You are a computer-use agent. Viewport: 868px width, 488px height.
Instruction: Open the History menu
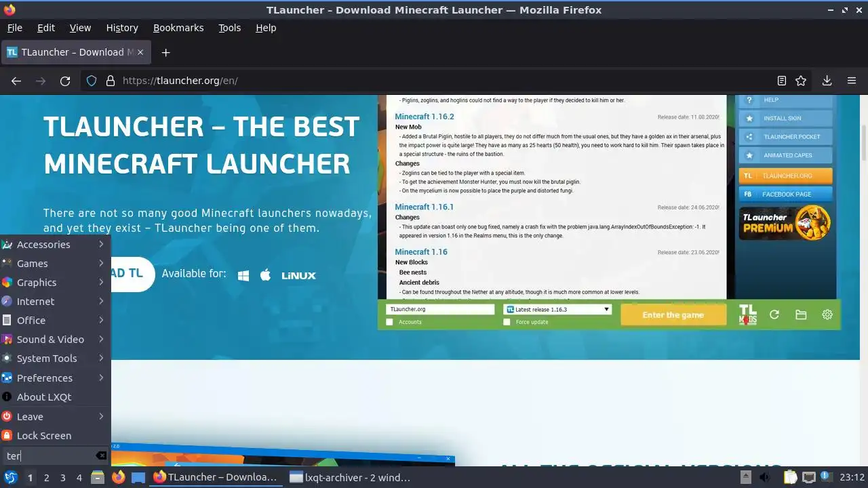pyautogui.click(x=122, y=28)
